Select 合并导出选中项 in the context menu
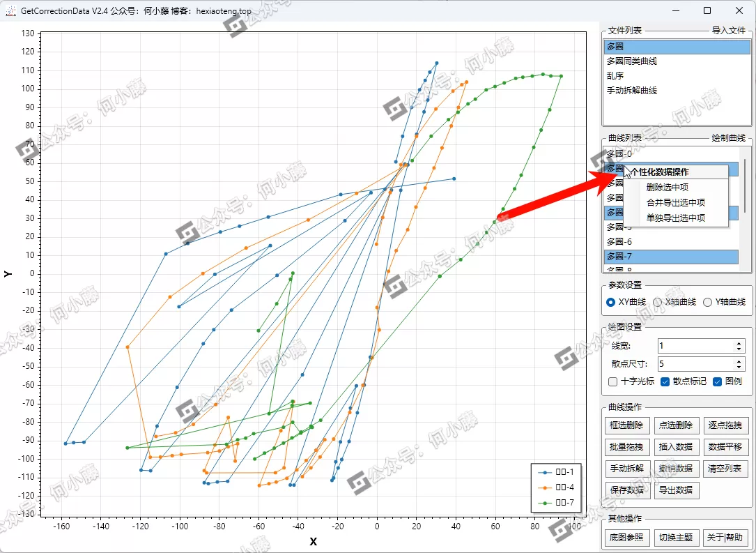This screenshot has width=756, height=553. (675, 202)
